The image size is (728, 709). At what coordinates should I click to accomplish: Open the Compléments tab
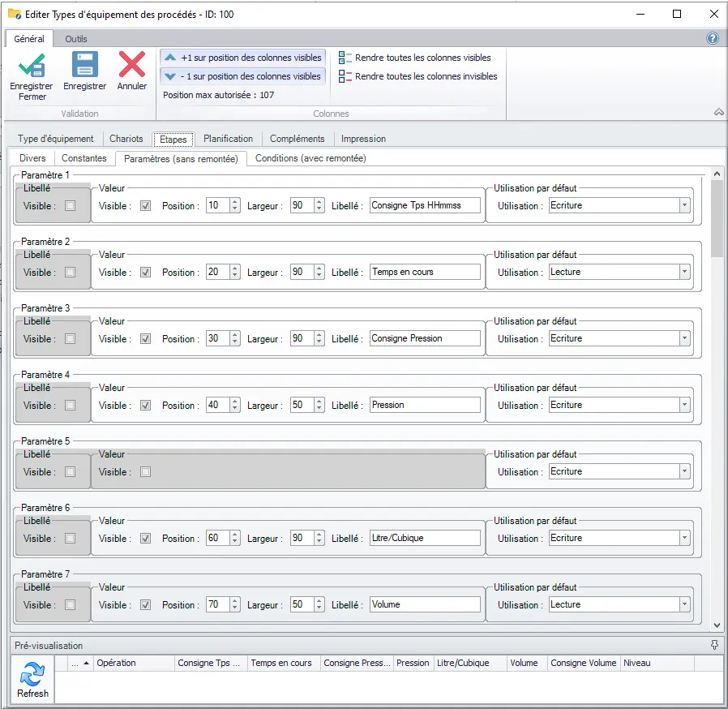(298, 139)
